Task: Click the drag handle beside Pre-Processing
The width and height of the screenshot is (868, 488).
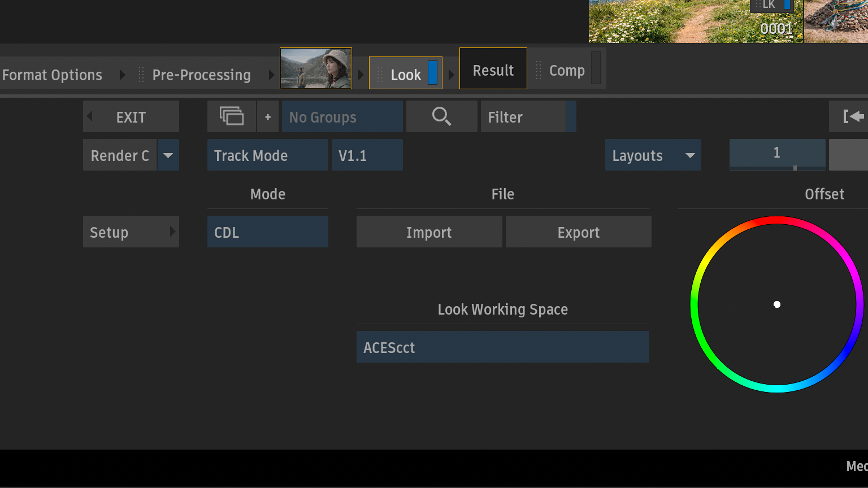Action: click(141, 75)
